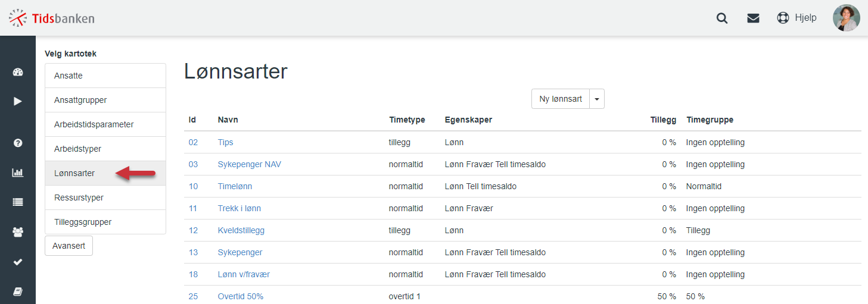Open the question mark sidebar icon
This screenshot has height=304, width=868.
pyautogui.click(x=17, y=143)
